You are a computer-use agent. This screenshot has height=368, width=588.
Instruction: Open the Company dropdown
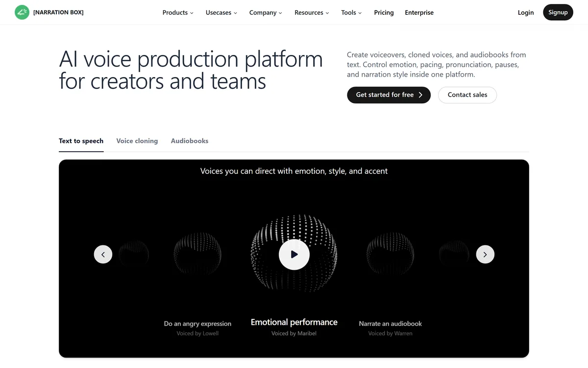[x=266, y=13]
